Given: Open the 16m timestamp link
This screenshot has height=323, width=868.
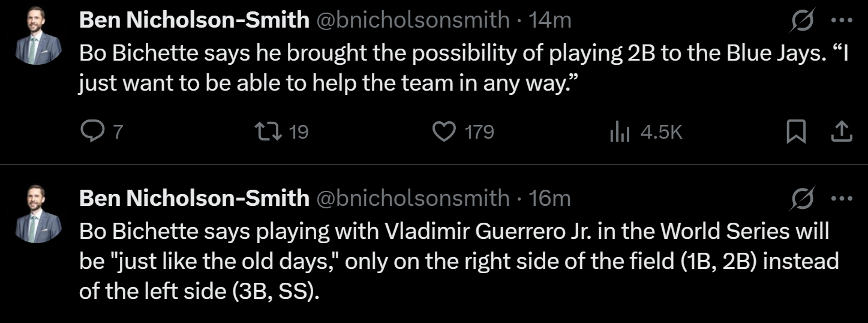Looking at the screenshot, I should tap(550, 198).
